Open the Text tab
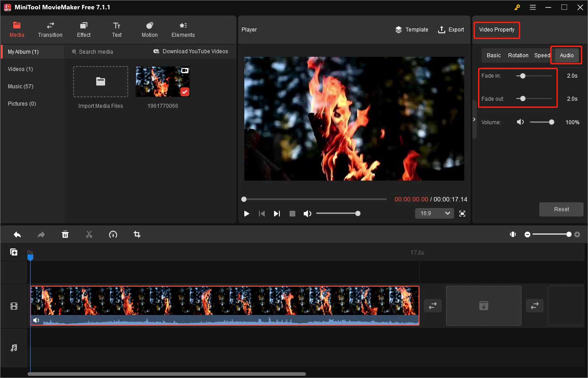The image size is (588, 378). [117, 30]
